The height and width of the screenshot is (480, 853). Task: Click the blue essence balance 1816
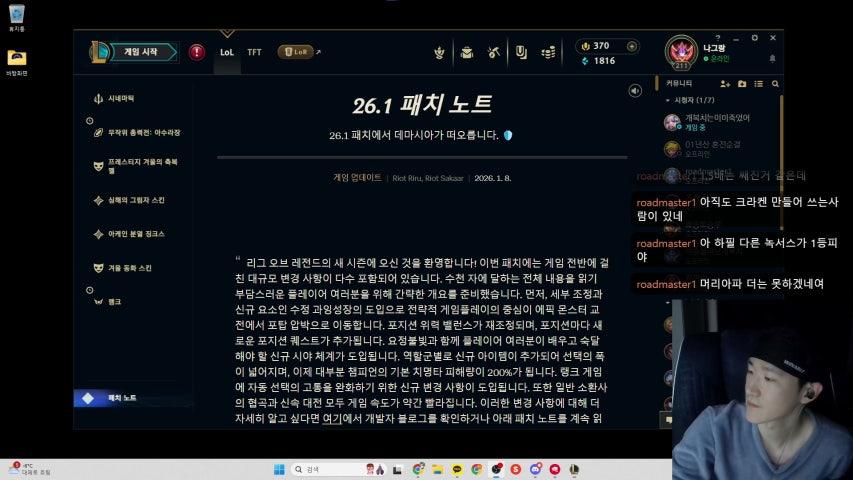click(x=599, y=61)
